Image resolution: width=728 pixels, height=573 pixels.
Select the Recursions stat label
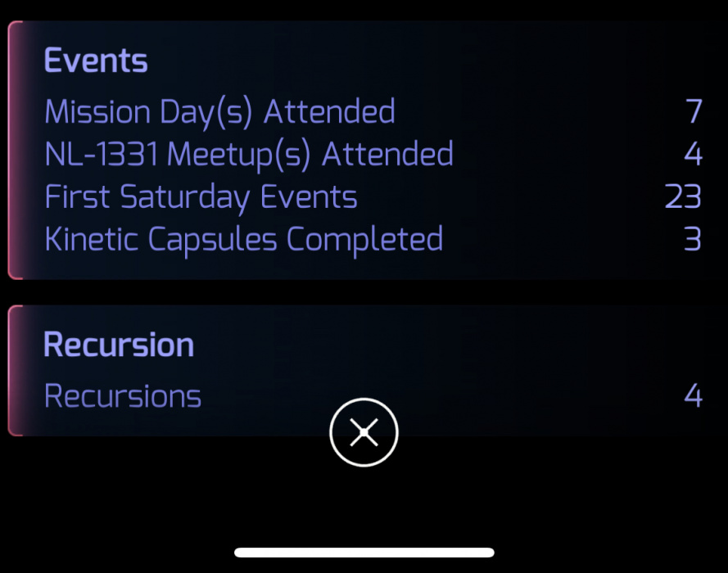point(123,396)
